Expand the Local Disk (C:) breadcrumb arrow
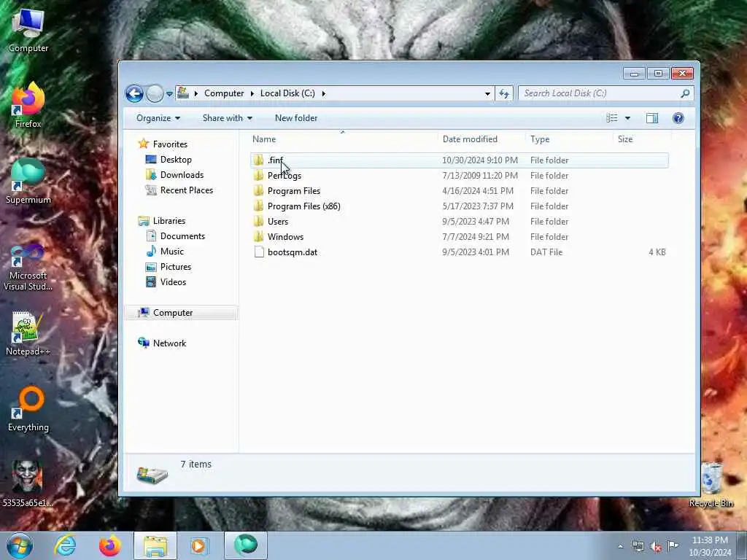The image size is (747, 560). point(323,93)
